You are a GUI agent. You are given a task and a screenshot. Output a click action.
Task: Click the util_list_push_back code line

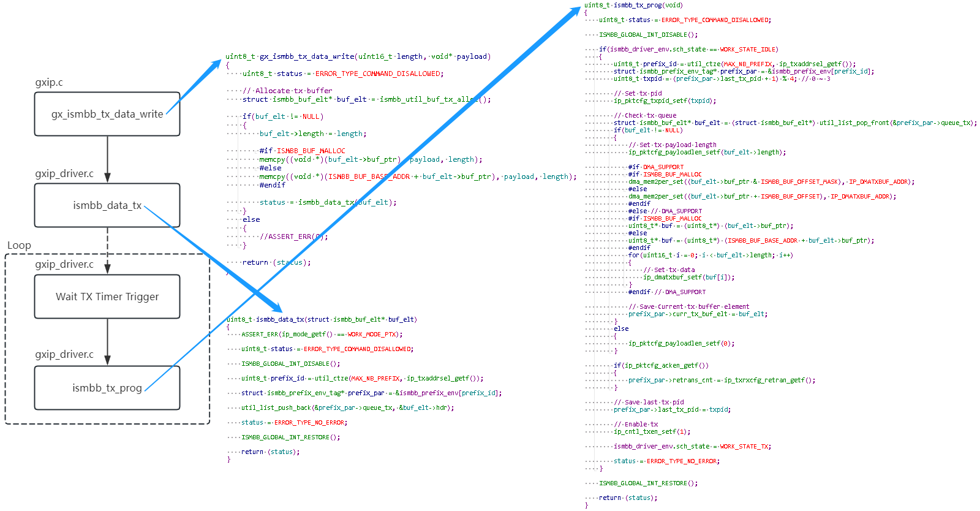[x=347, y=407]
